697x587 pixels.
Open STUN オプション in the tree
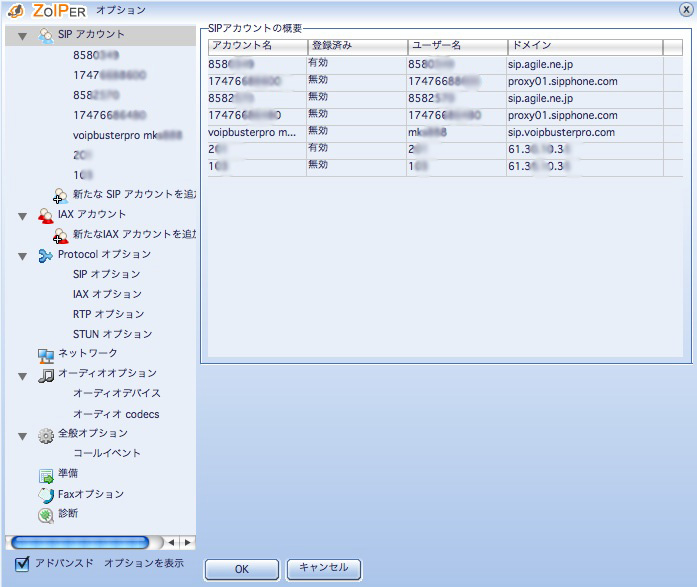click(112, 334)
